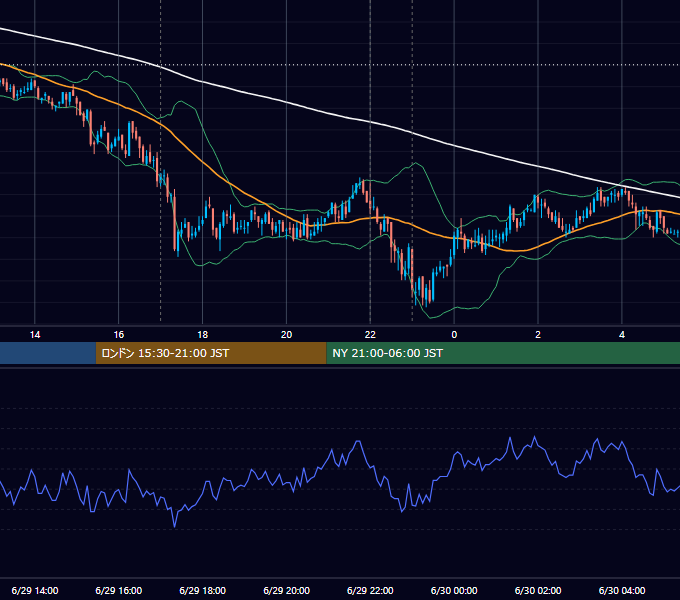Click the 0 hour label on the price chart axis
Screen dimensions: 680x600
454,335
